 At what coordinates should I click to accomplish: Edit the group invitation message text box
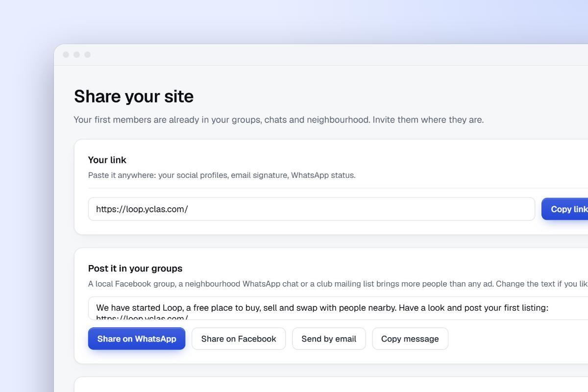point(338,308)
